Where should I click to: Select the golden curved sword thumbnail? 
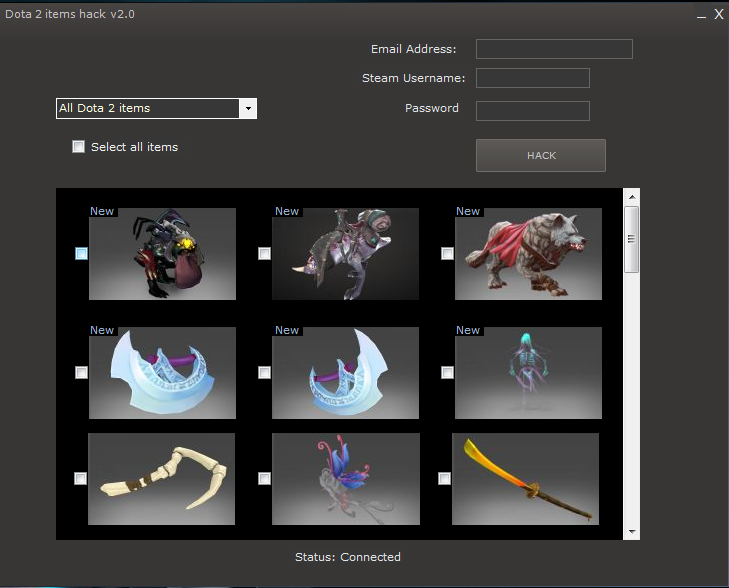pos(525,479)
